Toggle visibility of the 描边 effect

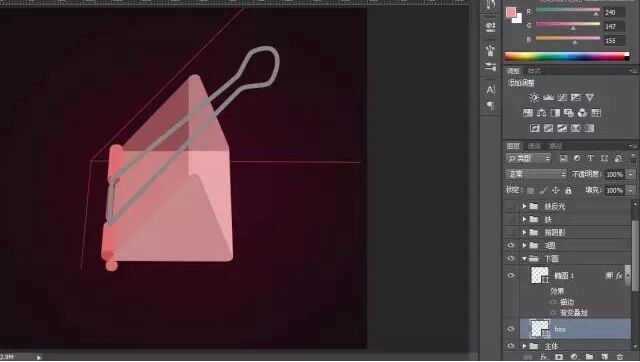553,302
